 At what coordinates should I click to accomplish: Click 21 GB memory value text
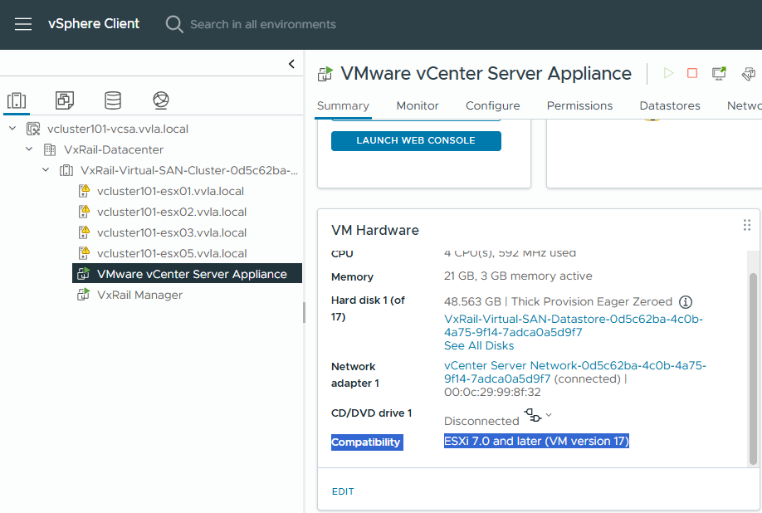pyautogui.click(x=518, y=276)
